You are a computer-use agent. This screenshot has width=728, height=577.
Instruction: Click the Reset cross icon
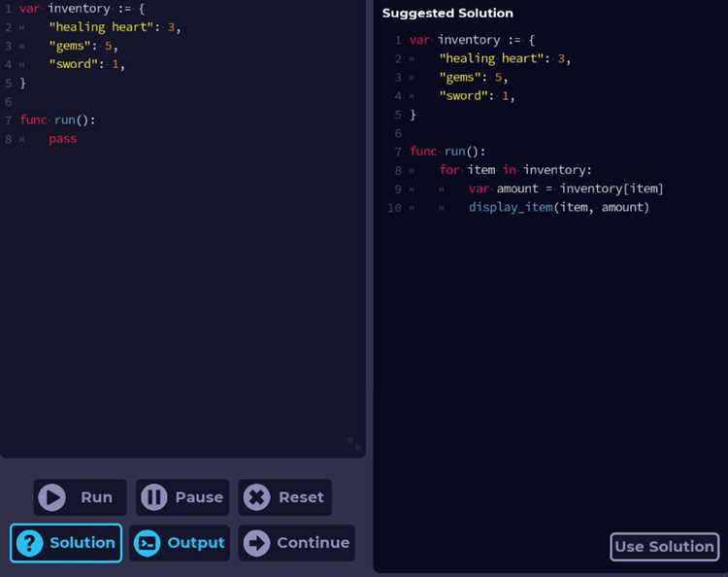257,497
